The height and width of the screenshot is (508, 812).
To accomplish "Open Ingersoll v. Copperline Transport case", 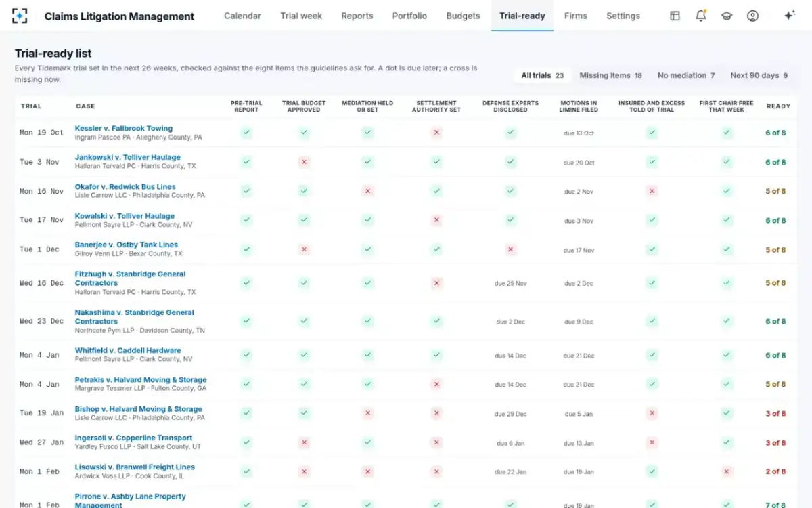I will (134, 438).
